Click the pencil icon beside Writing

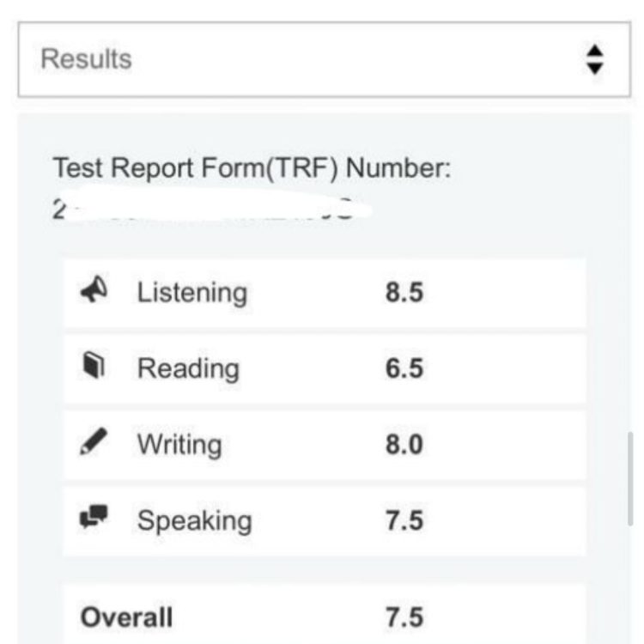pyautogui.click(x=94, y=444)
